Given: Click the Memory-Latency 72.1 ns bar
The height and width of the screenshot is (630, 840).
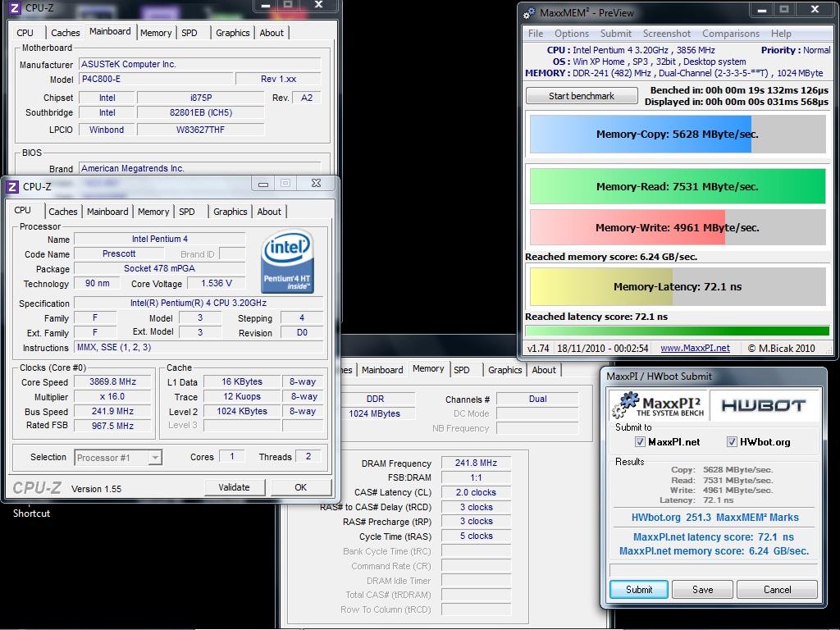Looking at the screenshot, I should click(x=678, y=286).
